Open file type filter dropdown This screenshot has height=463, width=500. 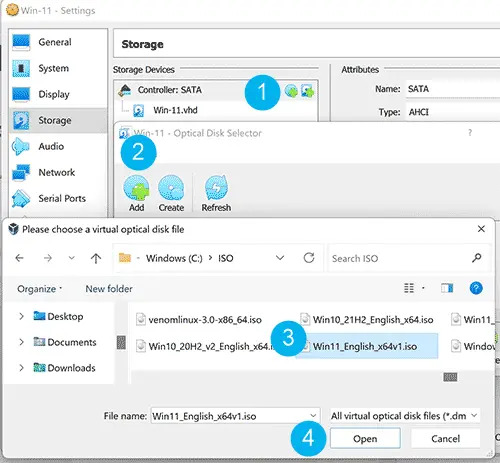coord(405,416)
